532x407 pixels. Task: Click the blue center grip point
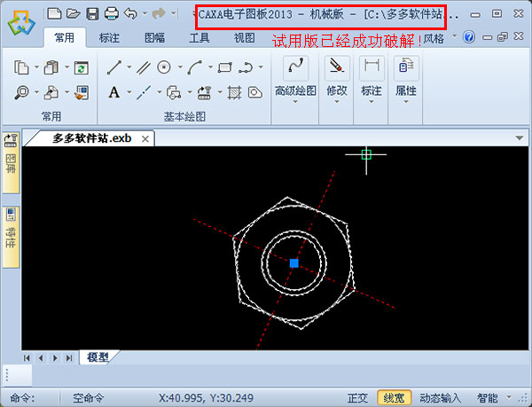(294, 262)
